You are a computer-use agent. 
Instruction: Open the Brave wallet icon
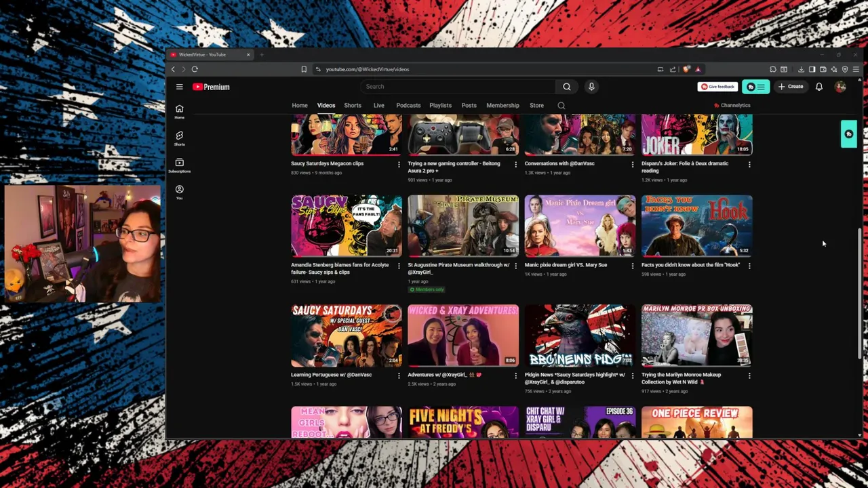(823, 69)
